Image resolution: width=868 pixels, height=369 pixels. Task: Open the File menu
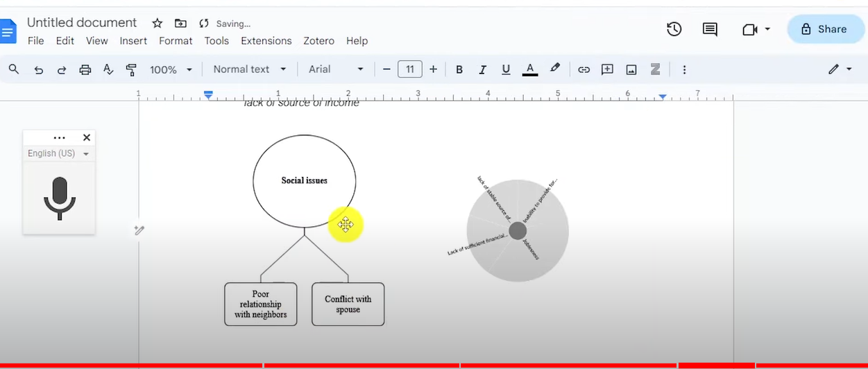[35, 41]
